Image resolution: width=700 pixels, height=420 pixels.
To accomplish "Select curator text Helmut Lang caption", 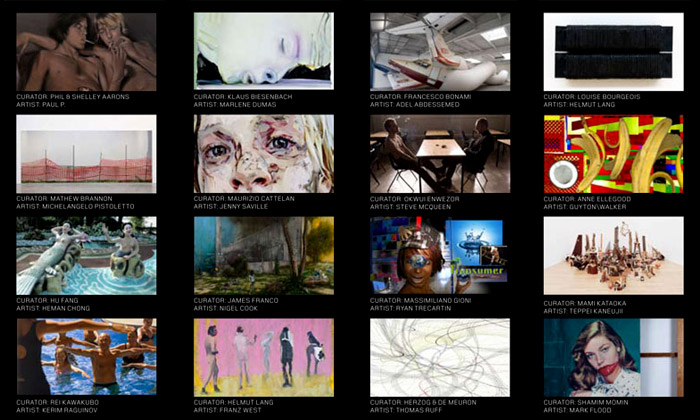I will tap(233, 402).
